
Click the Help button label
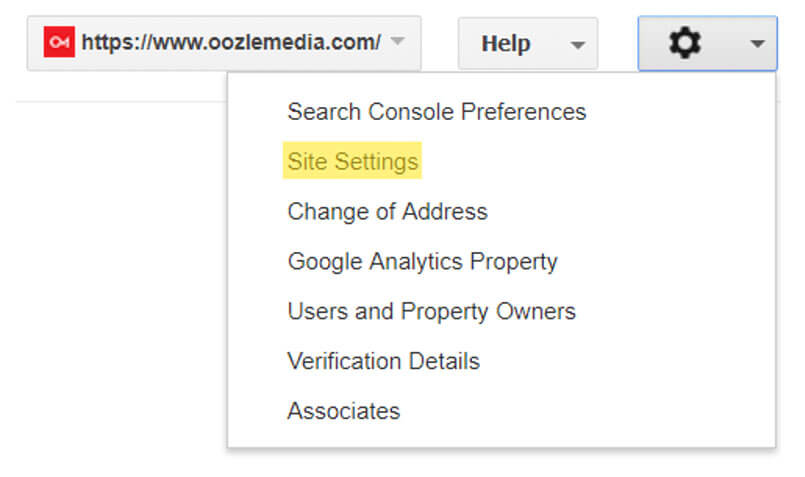506,44
